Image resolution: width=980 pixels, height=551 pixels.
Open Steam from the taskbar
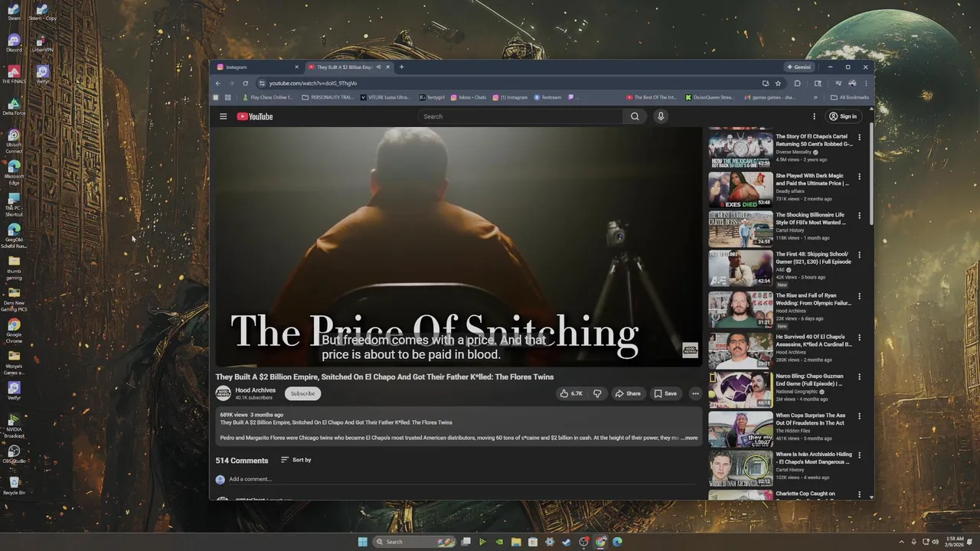[567, 542]
